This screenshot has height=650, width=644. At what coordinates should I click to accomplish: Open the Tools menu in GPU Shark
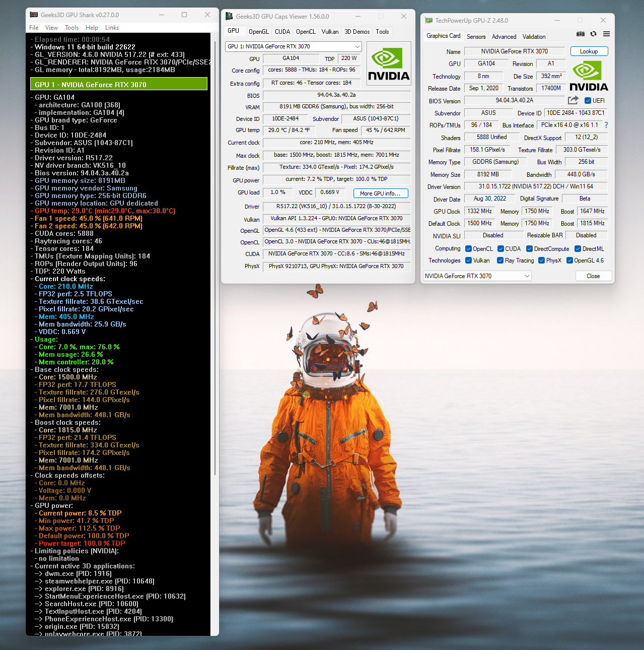coord(71,28)
